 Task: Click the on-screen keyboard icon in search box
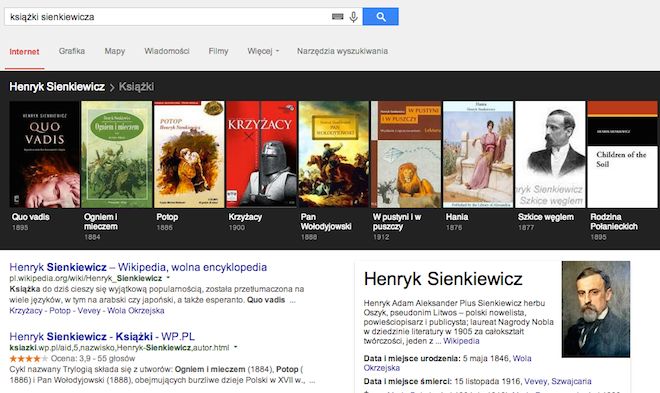point(338,17)
